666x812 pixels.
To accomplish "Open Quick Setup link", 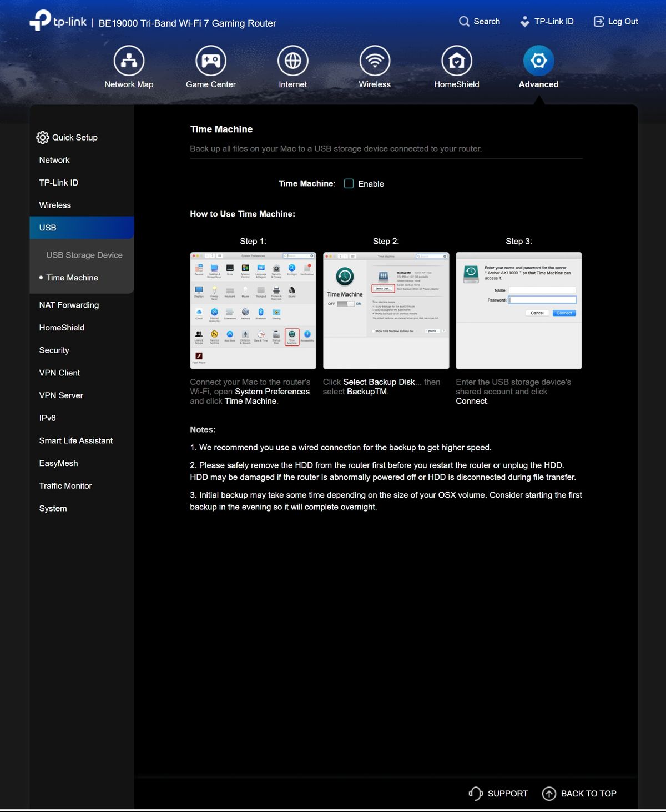I will [x=67, y=137].
